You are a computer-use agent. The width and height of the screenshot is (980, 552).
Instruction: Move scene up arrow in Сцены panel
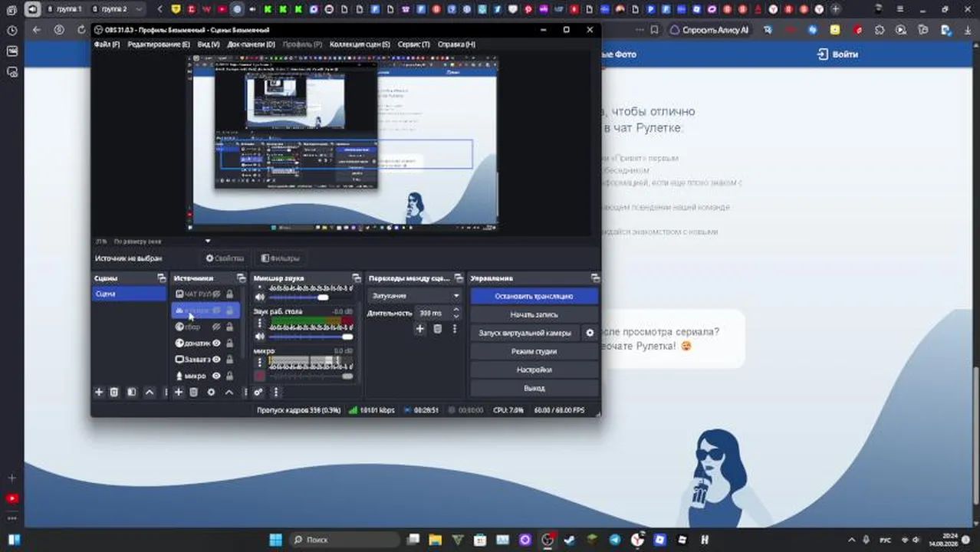(150, 392)
